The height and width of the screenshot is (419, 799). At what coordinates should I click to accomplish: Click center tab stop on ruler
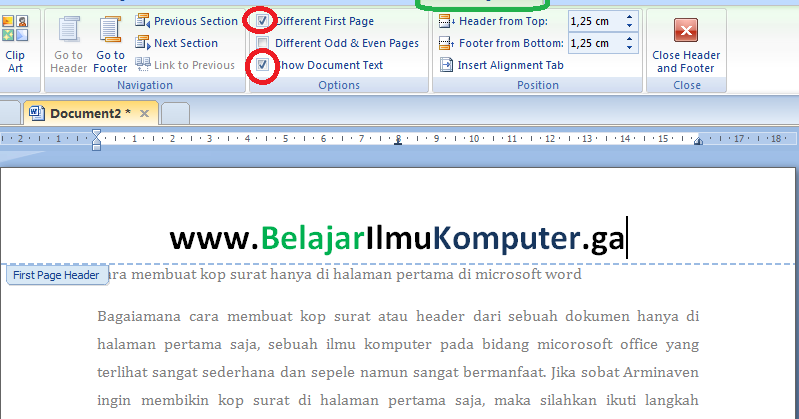(398, 140)
